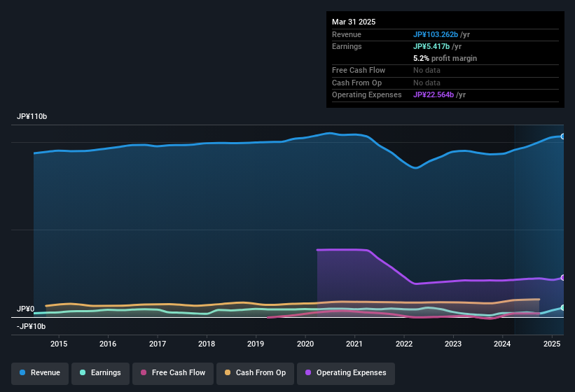Click the Free Cash Flow tooltip row label
The height and width of the screenshot is (392, 575).
[359, 70]
